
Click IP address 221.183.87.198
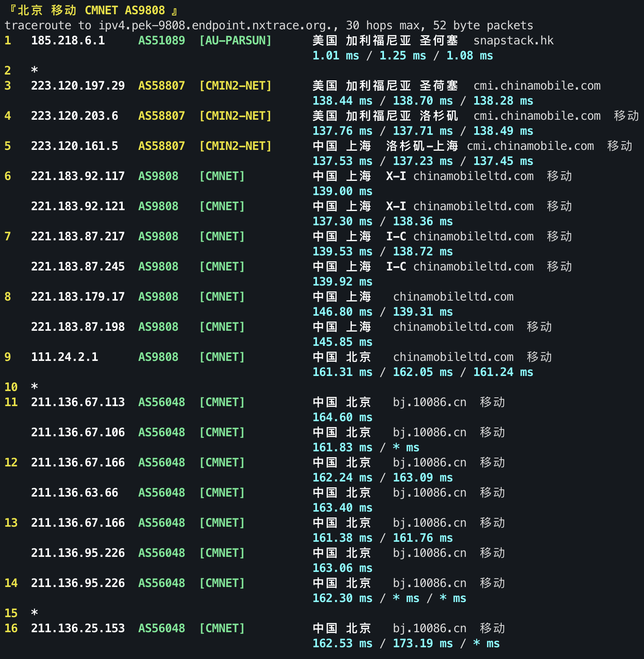78,327
